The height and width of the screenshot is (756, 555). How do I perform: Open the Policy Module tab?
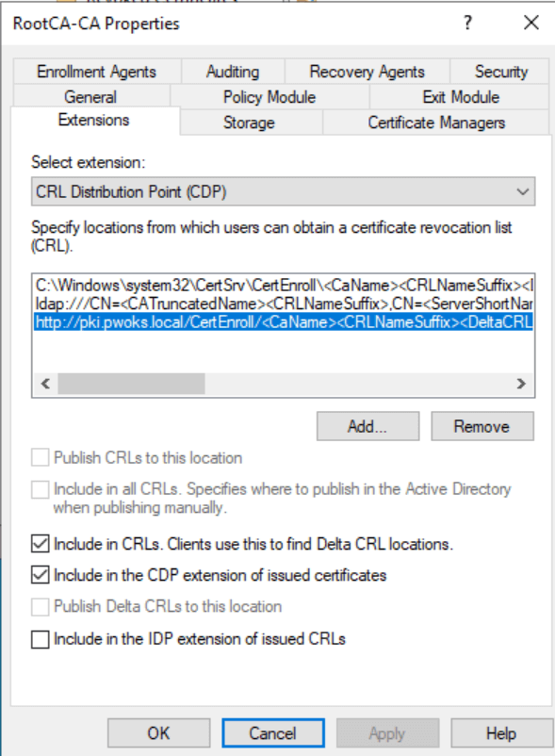pyautogui.click(x=269, y=97)
